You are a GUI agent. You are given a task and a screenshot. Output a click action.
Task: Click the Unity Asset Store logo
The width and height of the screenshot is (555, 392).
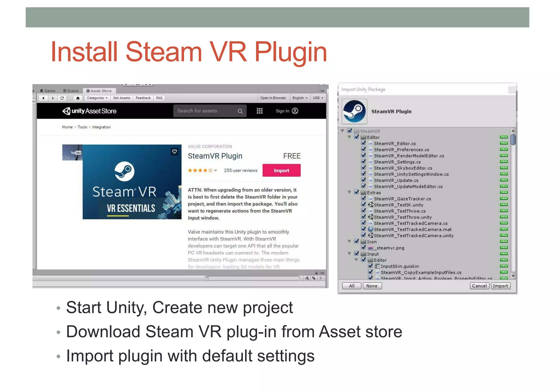click(x=89, y=111)
